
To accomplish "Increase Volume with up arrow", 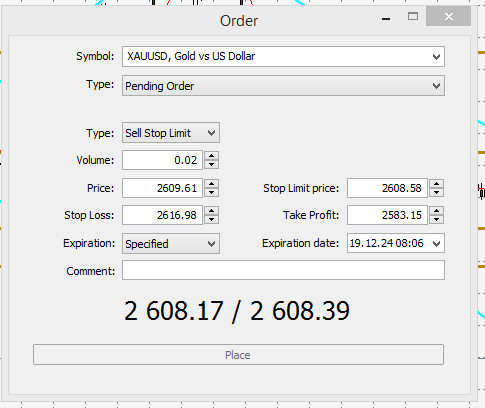I will pos(211,155).
